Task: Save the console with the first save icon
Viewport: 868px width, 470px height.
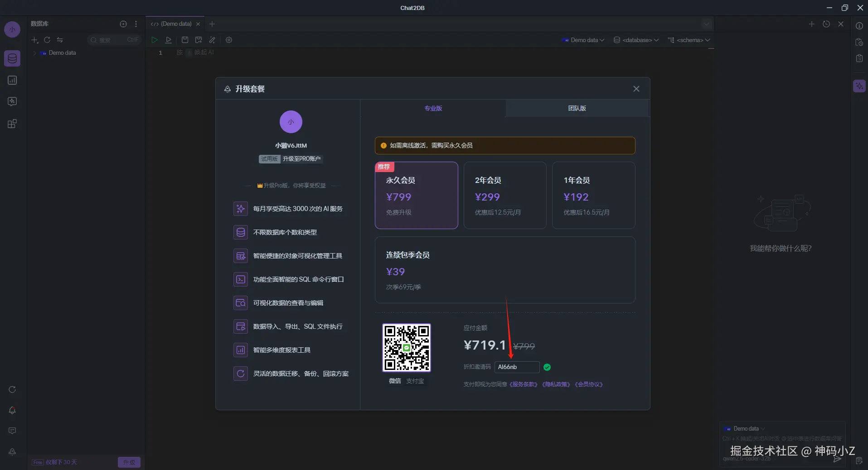Action: pos(185,40)
